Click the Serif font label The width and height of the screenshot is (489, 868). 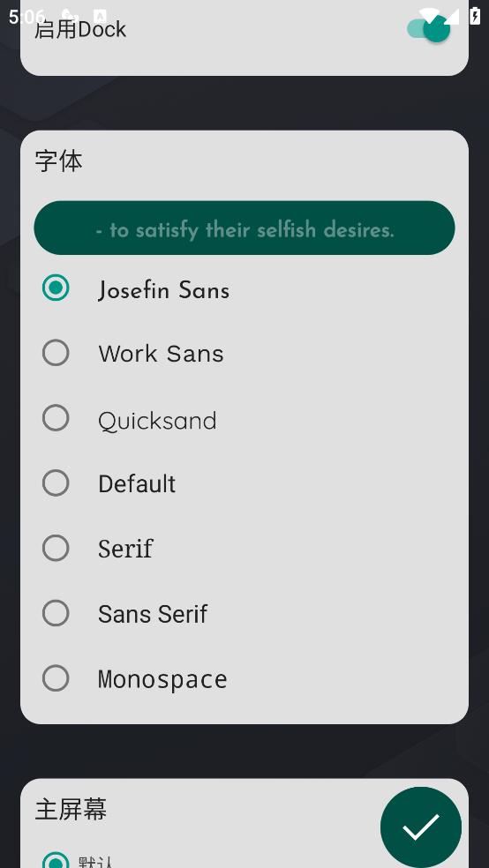125,549
